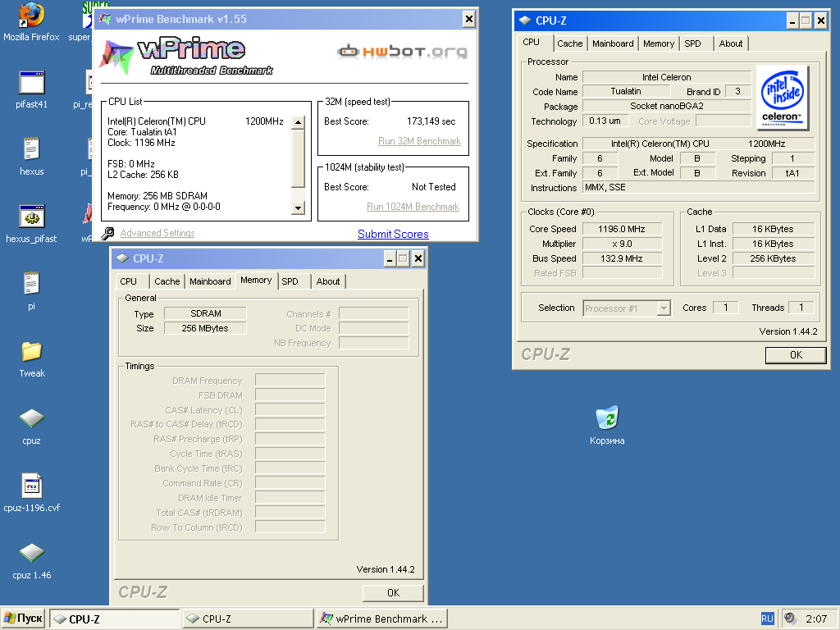Click the system tray volume icon
The height and width of the screenshot is (630, 840).
coord(790,619)
